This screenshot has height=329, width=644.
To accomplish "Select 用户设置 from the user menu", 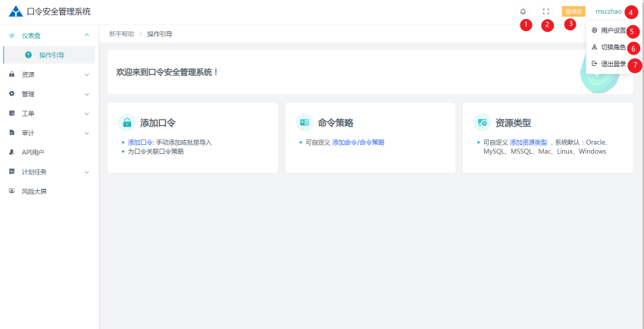I will click(612, 30).
